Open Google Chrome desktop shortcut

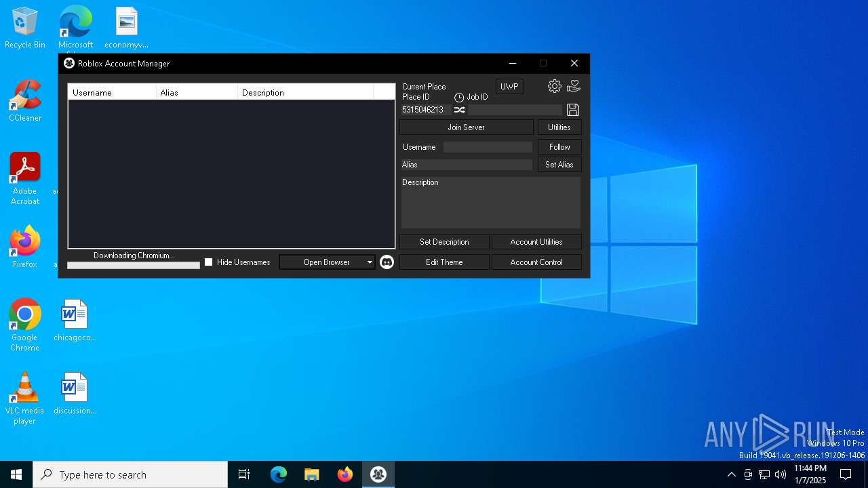click(25, 325)
